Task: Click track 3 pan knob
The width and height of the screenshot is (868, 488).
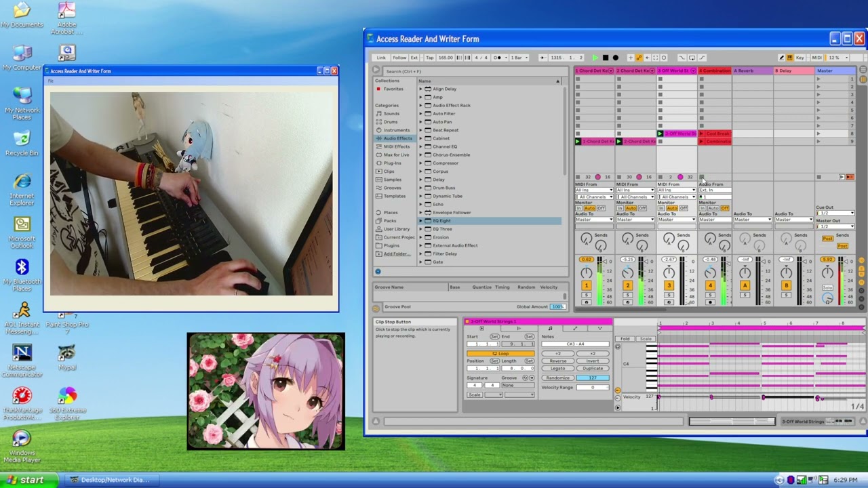Action: 669,272
